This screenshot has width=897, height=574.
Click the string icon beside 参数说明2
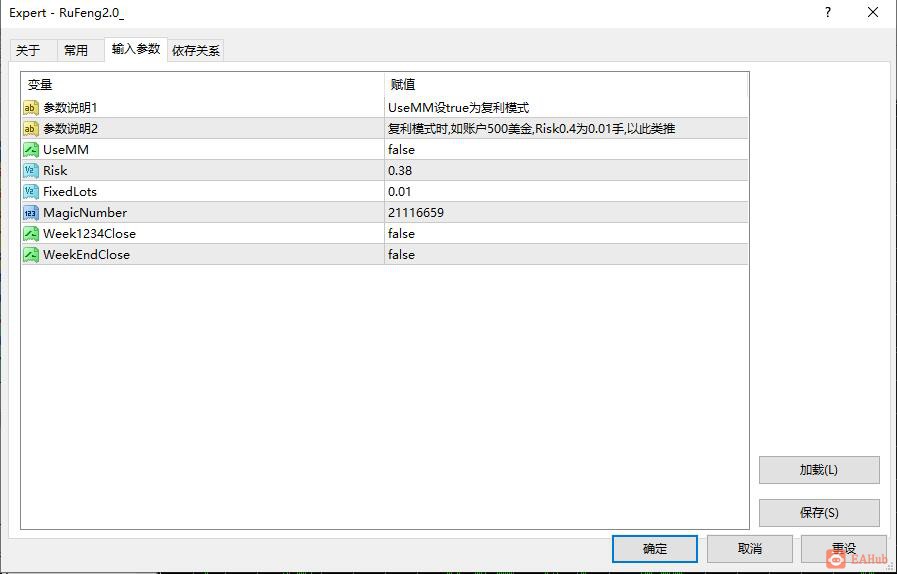(31, 129)
